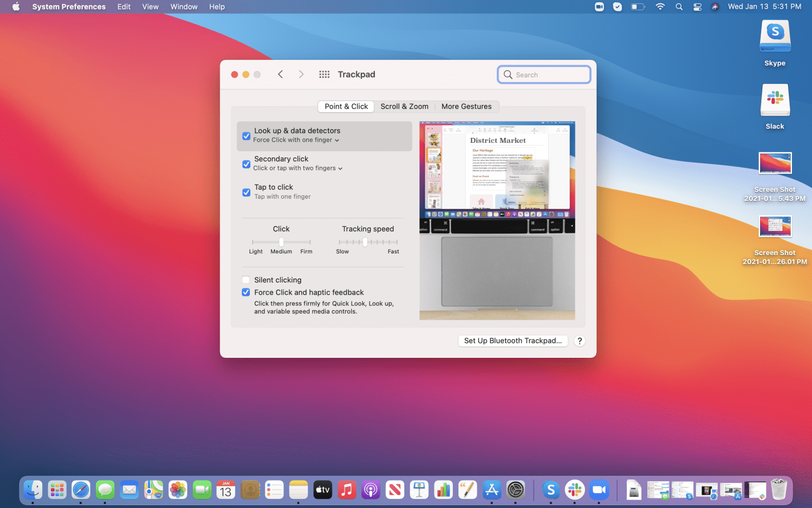
Task: Uncheck Secondary click checkbox
Action: pos(246,164)
